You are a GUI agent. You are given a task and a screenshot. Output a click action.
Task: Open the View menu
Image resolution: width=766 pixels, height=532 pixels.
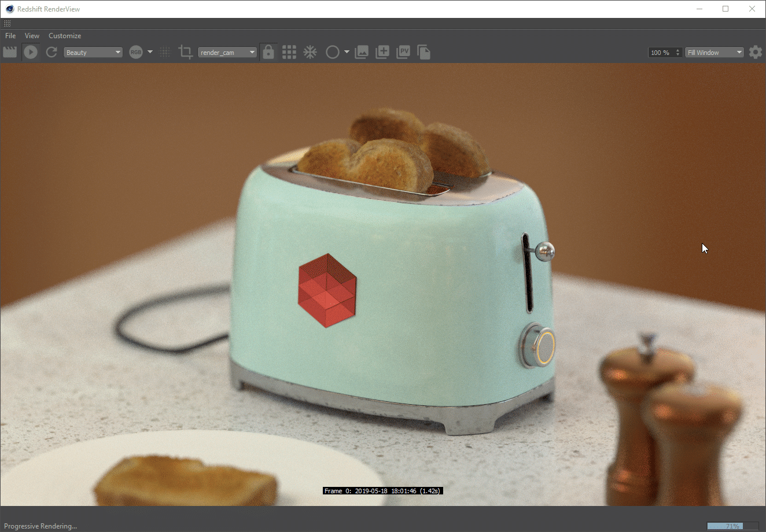coord(32,35)
